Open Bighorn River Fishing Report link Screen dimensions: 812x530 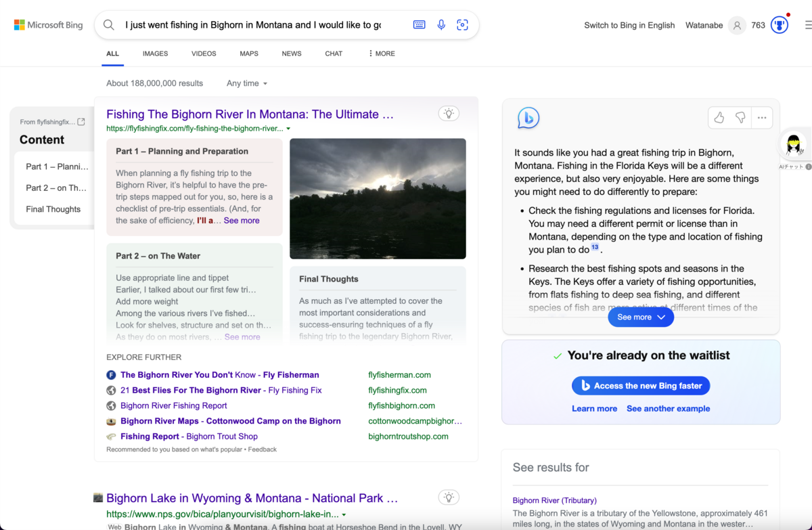[174, 406]
